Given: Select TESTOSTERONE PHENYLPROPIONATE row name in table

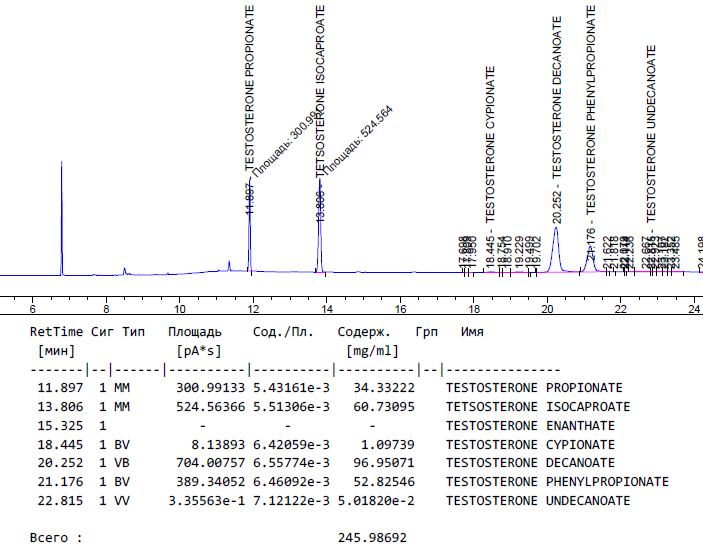Looking at the screenshot, I should pos(557,481).
